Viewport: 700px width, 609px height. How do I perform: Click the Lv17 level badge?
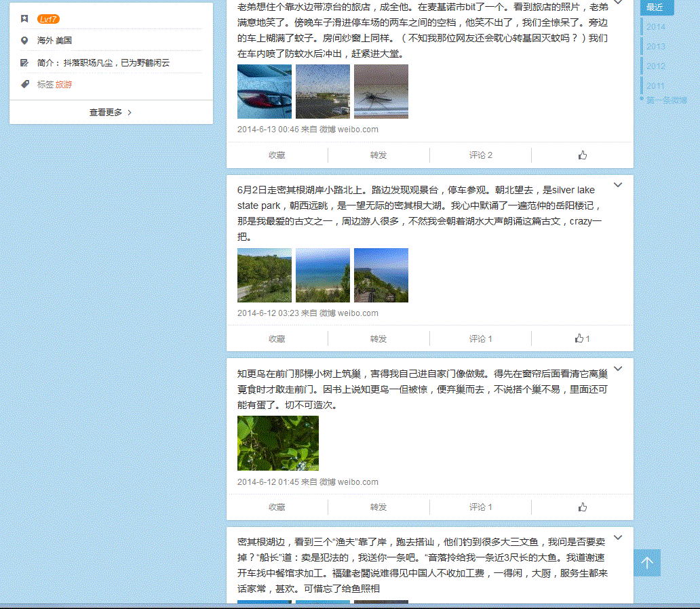pyautogui.click(x=48, y=19)
